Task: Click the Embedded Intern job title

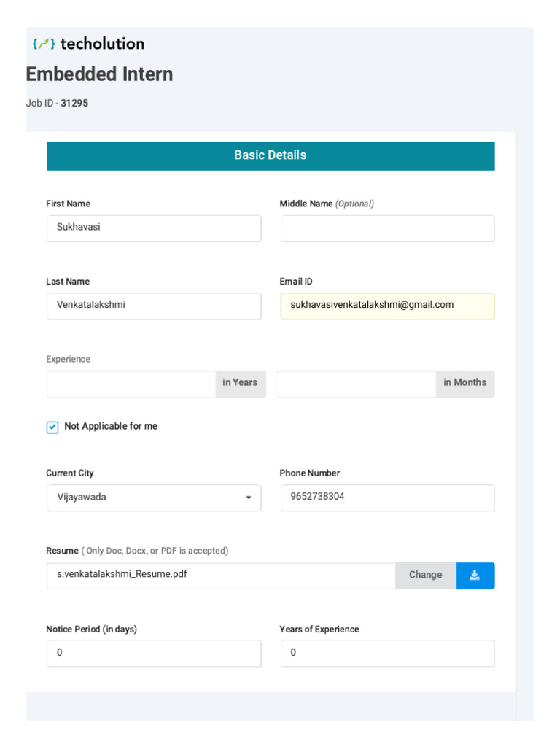Action: coord(100,74)
